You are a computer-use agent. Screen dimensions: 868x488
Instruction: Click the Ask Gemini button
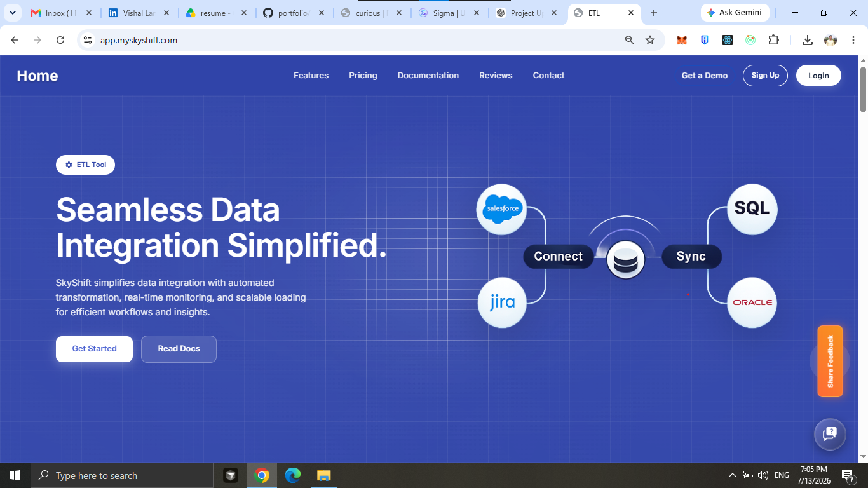(x=735, y=13)
